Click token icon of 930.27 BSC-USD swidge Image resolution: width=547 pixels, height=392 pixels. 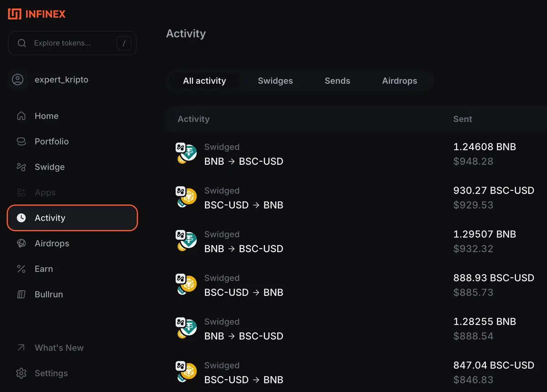pos(186,197)
